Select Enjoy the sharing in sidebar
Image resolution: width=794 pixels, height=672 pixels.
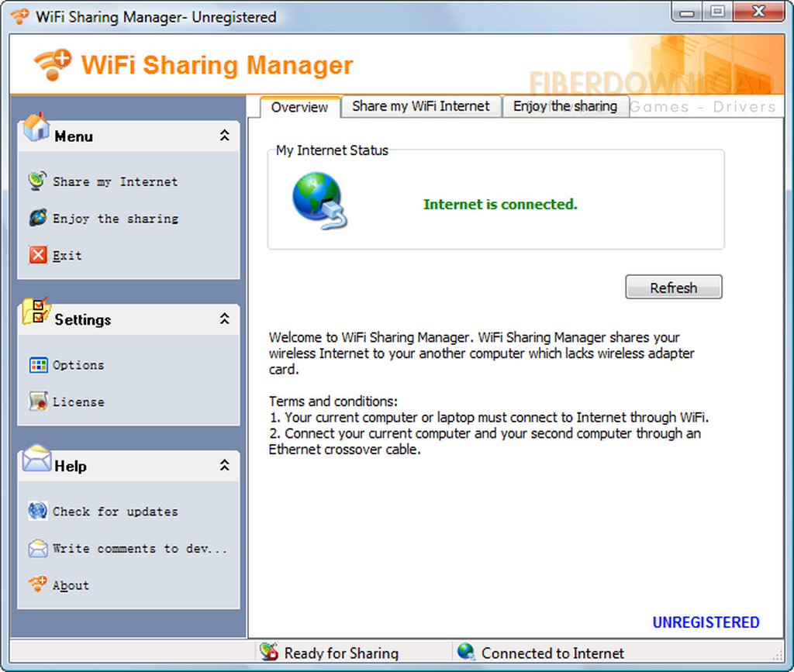click(116, 219)
